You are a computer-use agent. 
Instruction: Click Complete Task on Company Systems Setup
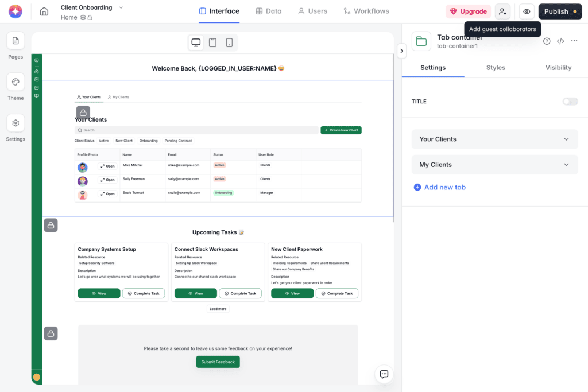[x=144, y=293]
